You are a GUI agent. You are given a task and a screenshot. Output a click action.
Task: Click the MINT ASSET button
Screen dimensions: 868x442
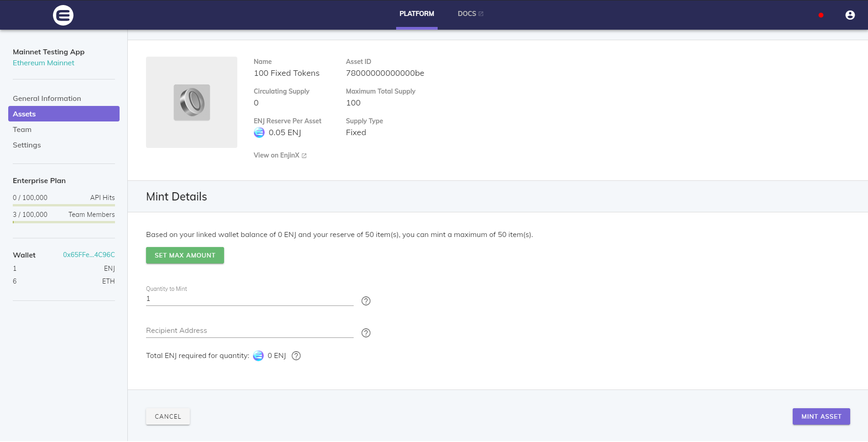click(821, 416)
